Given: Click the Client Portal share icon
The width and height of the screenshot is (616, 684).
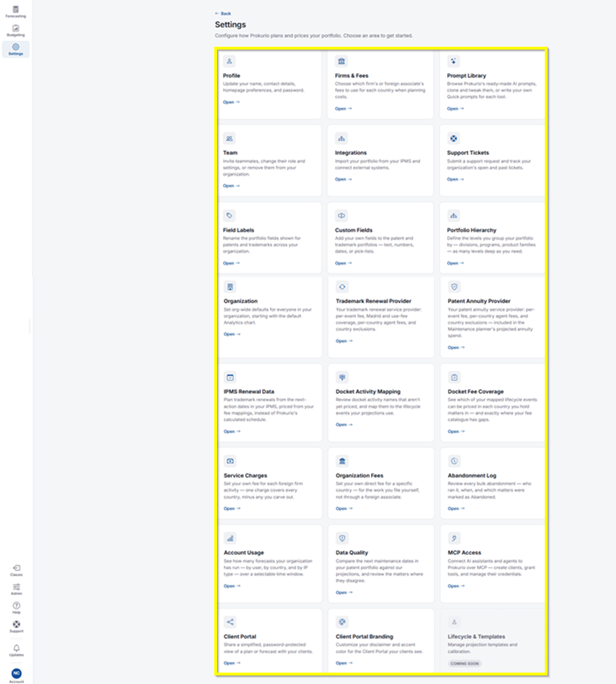Looking at the screenshot, I should coord(230,622).
